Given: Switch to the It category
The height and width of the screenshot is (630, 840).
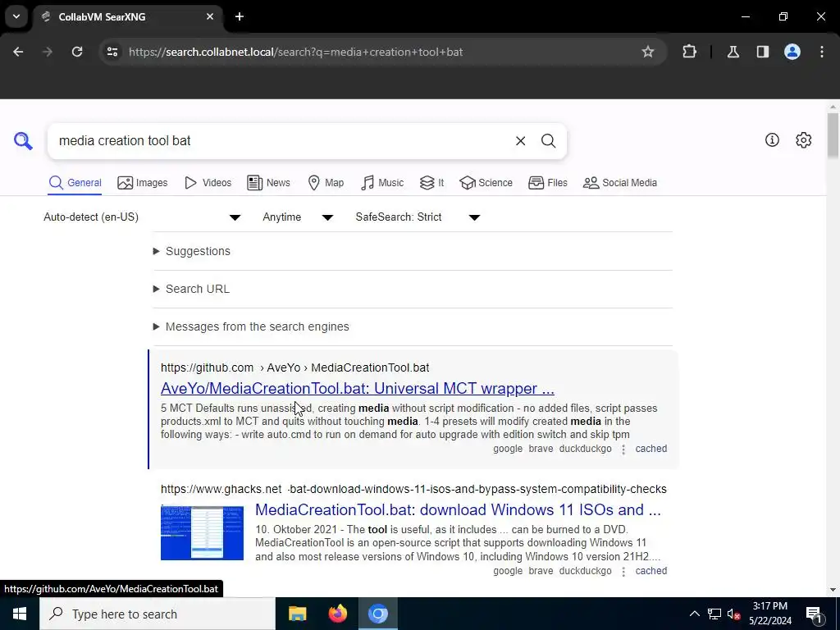Looking at the screenshot, I should point(431,183).
